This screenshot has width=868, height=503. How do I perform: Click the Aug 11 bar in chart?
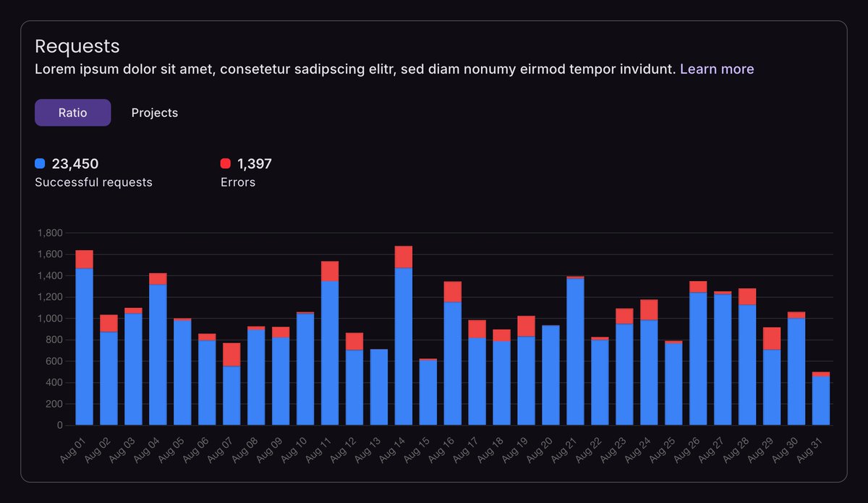point(330,343)
